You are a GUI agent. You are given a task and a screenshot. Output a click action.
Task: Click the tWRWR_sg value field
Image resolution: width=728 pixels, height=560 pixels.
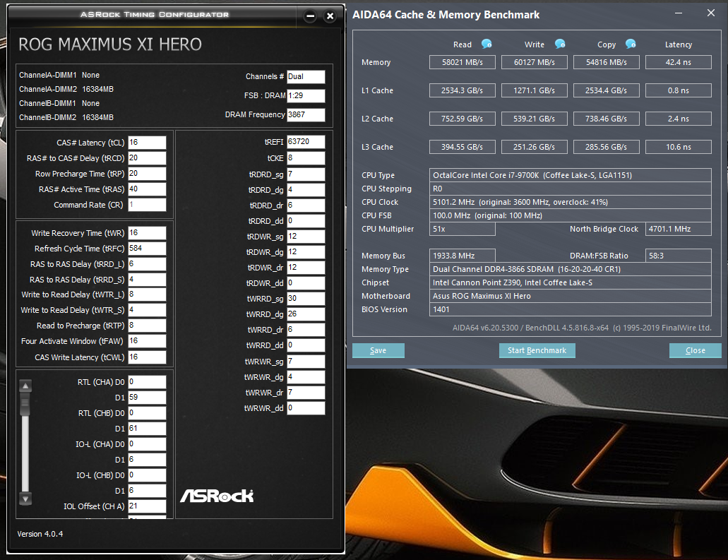(x=306, y=362)
